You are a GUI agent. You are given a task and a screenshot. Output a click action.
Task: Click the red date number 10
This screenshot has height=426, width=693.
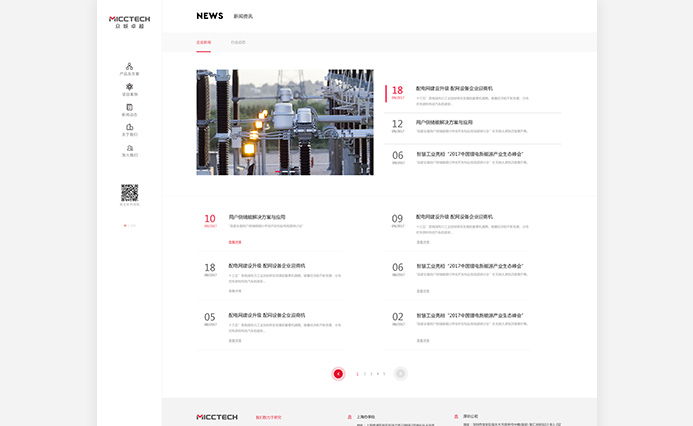pos(210,218)
